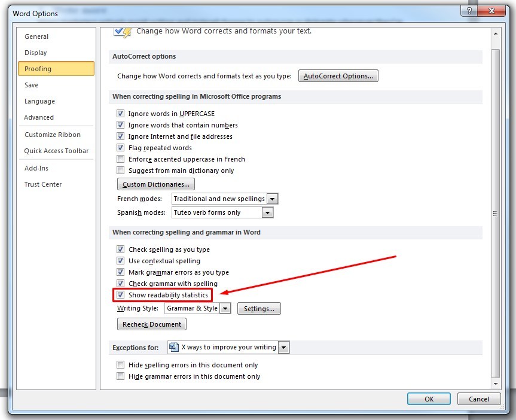
Task: Click the vertical scrollbar thumb
Action: point(495,214)
